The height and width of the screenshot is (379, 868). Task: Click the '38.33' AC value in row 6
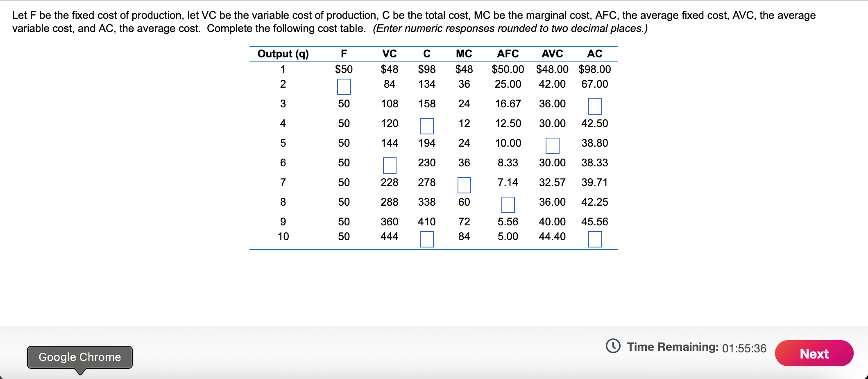click(595, 163)
